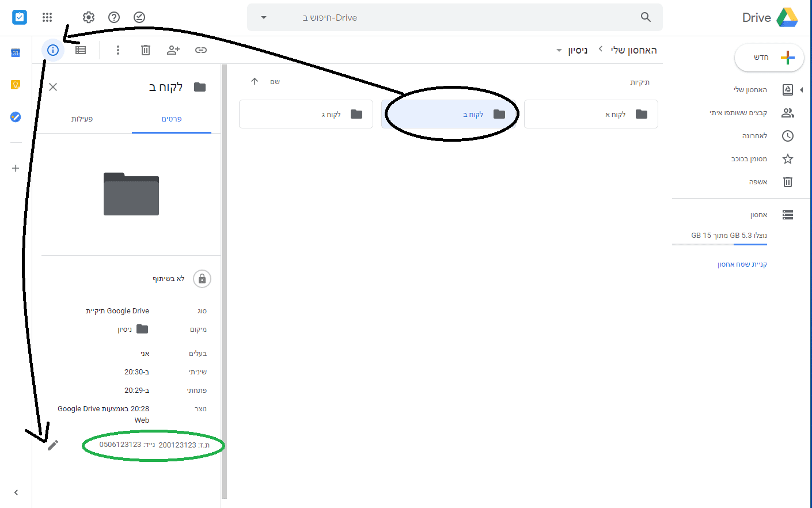Click the details panel vertical scrollbar
Viewport: 812px width, 508px height.
(x=225, y=281)
